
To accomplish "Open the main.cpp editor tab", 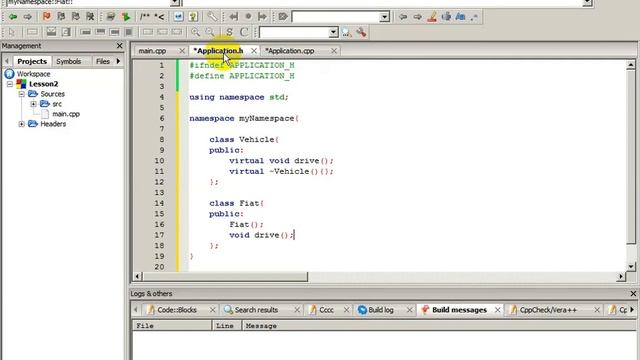I will [x=152, y=51].
